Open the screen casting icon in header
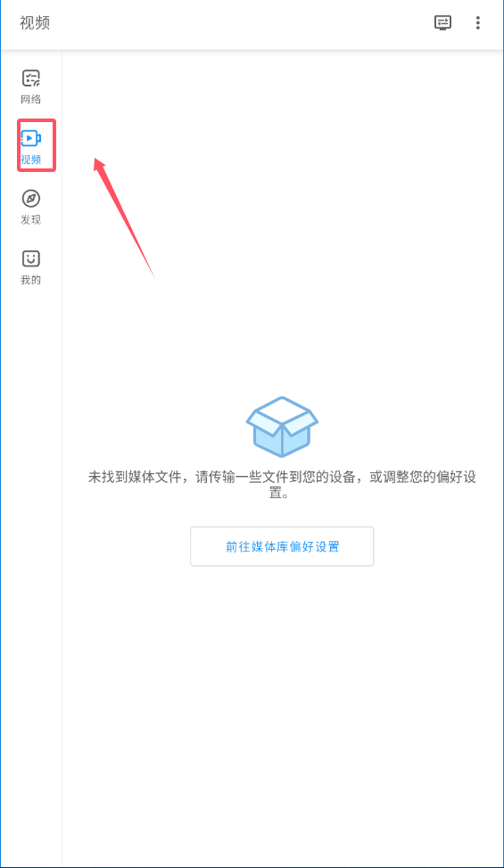The height and width of the screenshot is (868, 504). tap(442, 22)
